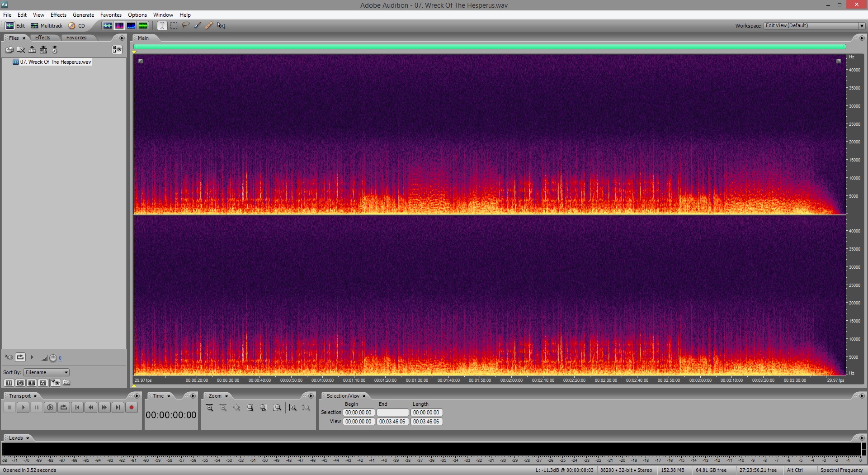Click Show Markers filter eye icon
This screenshot has height=475, width=868.
pyautogui.click(x=55, y=383)
